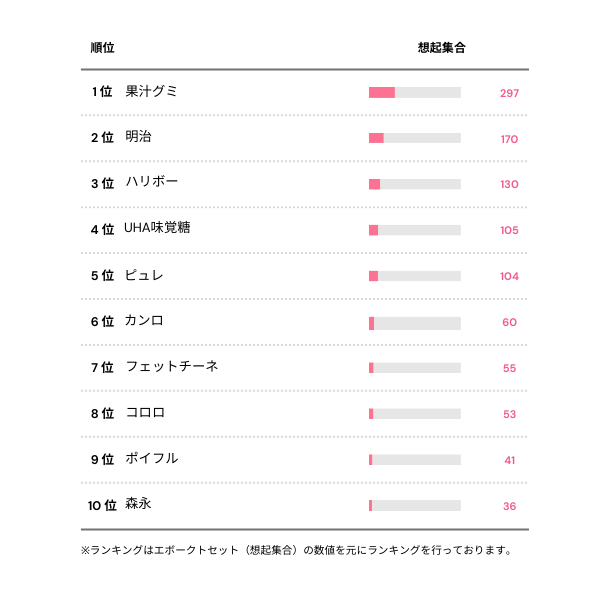Select the コロロ brand name
Image resolution: width=600 pixels, height=600 pixels.
click(145, 413)
